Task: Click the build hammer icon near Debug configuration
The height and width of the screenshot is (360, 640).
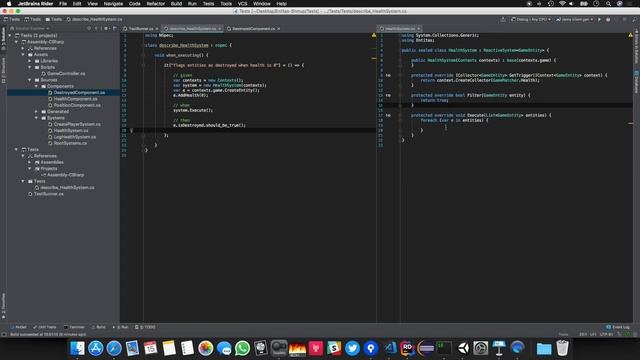Action: [x=503, y=19]
